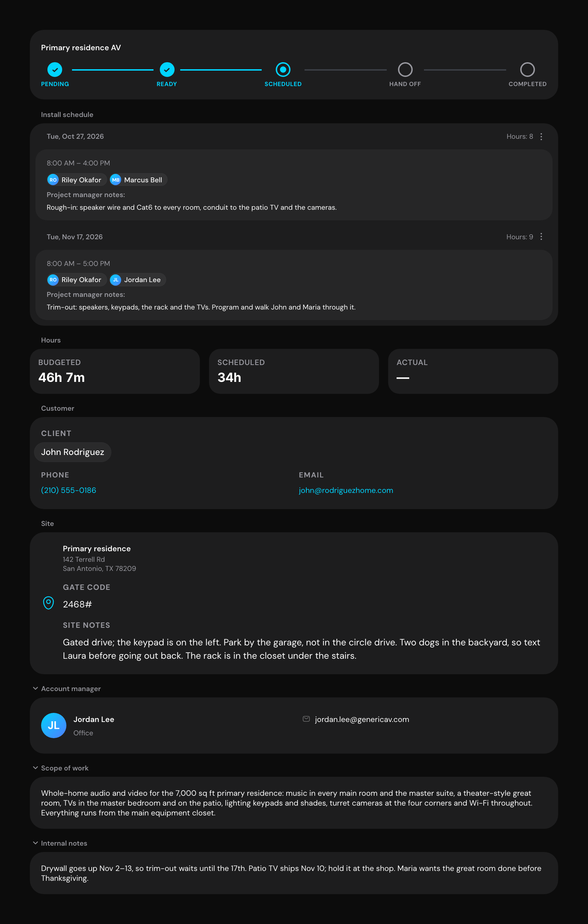Open the Nov 17 schedule options menu
The width and height of the screenshot is (588, 924).
point(541,237)
